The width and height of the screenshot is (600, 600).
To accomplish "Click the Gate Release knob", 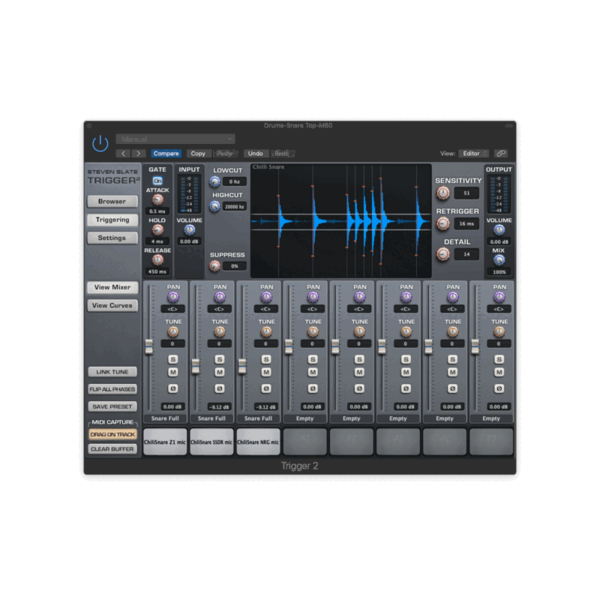I will [157, 260].
